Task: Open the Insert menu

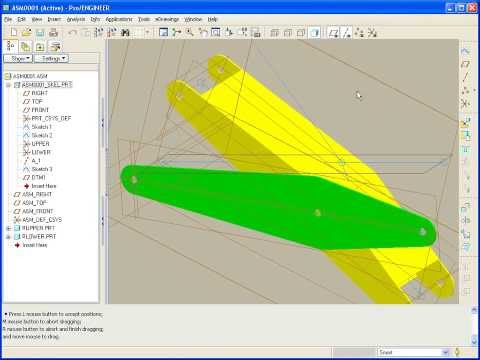Action: [x=54, y=19]
